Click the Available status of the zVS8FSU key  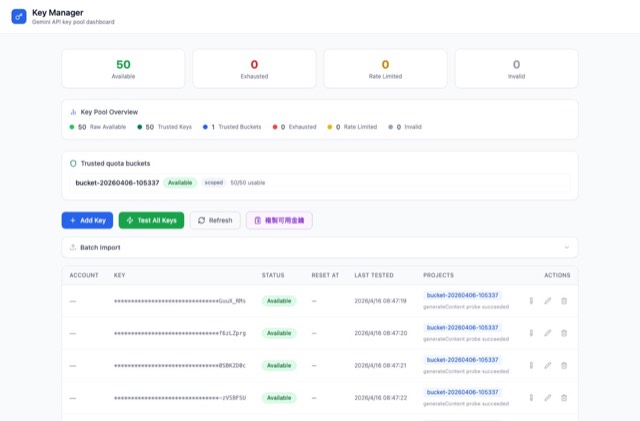click(279, 398)
